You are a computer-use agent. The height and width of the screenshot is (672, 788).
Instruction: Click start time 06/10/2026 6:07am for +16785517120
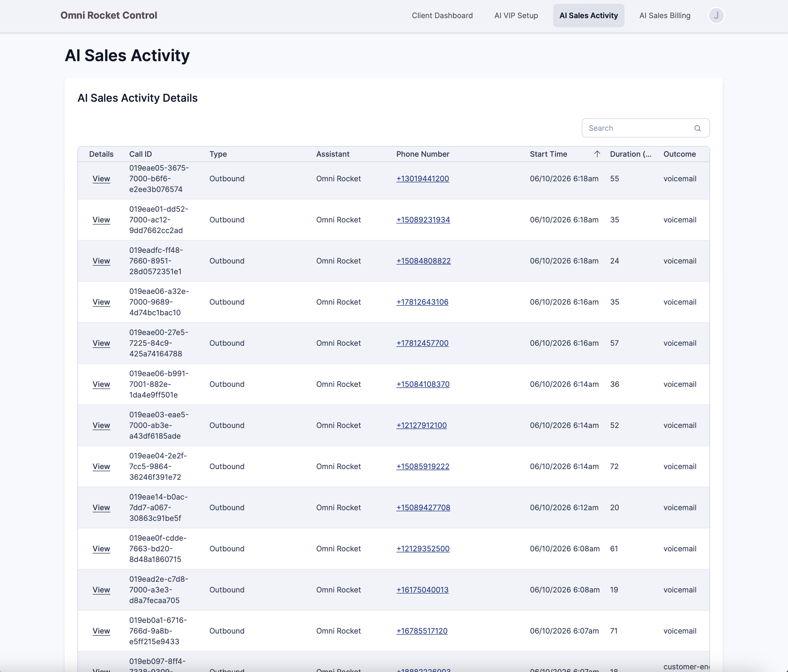pyautogui.click(x=564, y=631)
